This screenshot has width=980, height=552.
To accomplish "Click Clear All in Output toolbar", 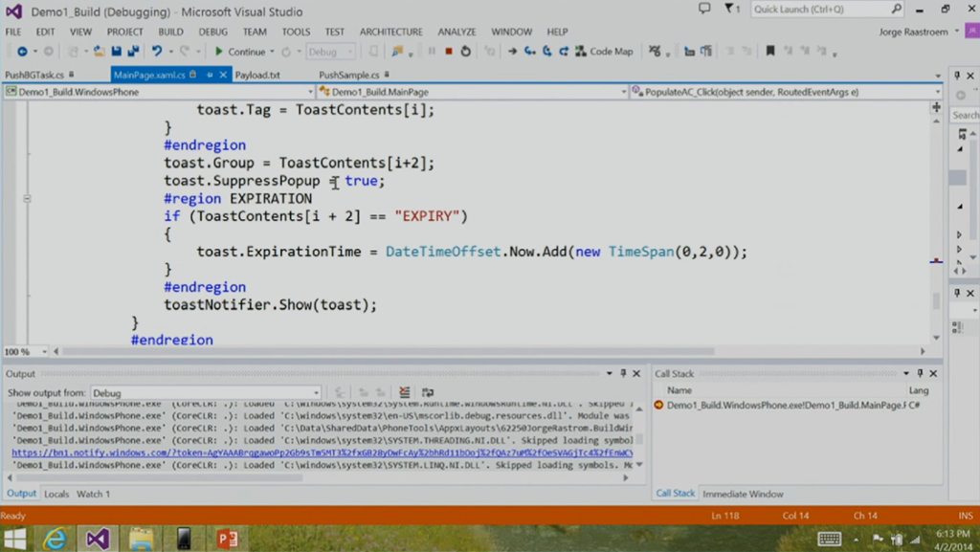I will (405, 392).
